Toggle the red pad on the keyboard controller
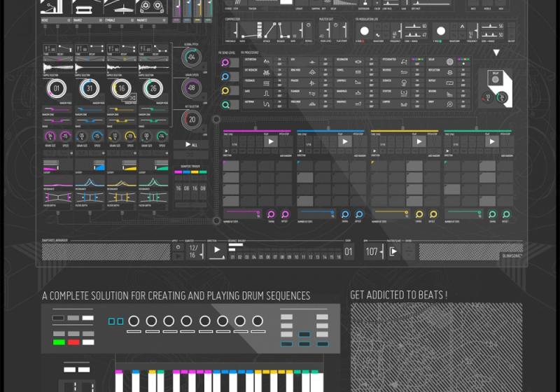This screenshot has height=392, width=560. (x=73, y=342)
